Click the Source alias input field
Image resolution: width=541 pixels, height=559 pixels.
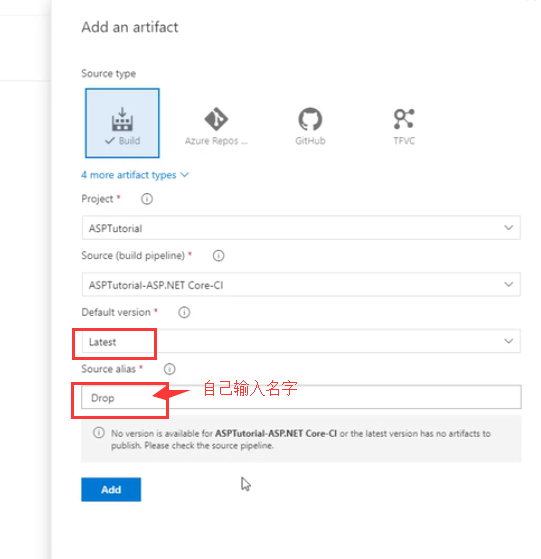301,397
